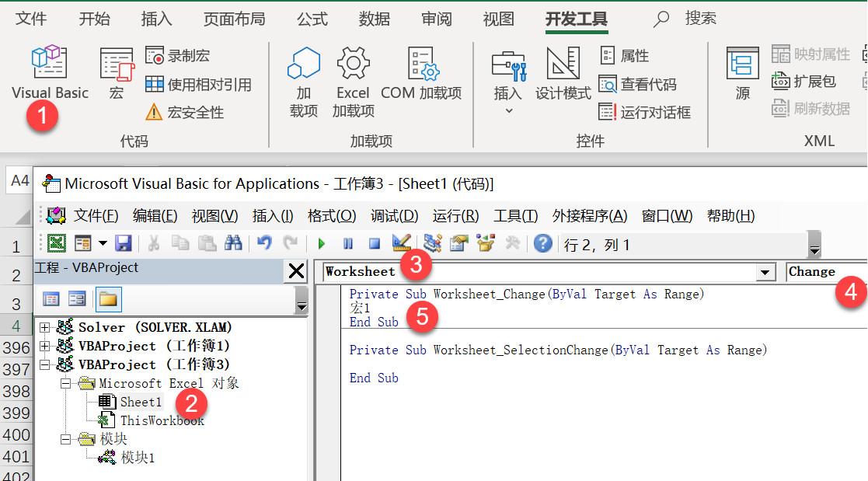Click 查看代码 view code button
Viewport: 868px width, 481px height.
[638, 84]
